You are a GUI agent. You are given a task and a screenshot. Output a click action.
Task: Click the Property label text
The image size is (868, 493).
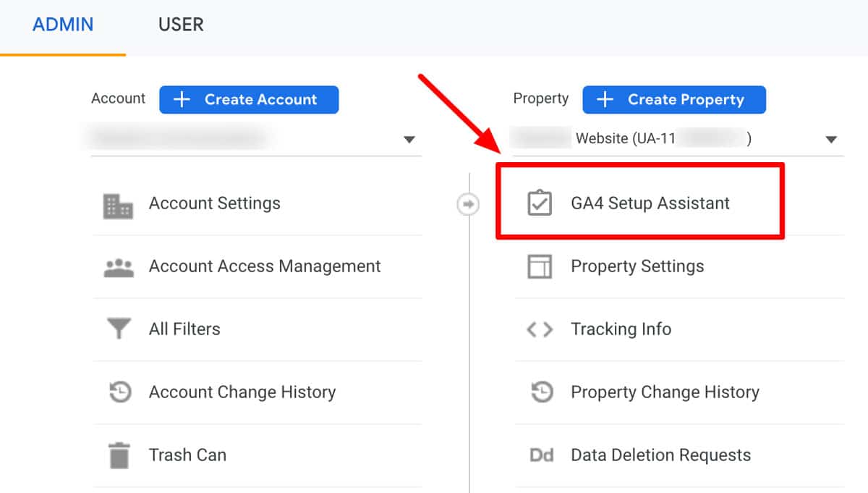pos(541,98)
